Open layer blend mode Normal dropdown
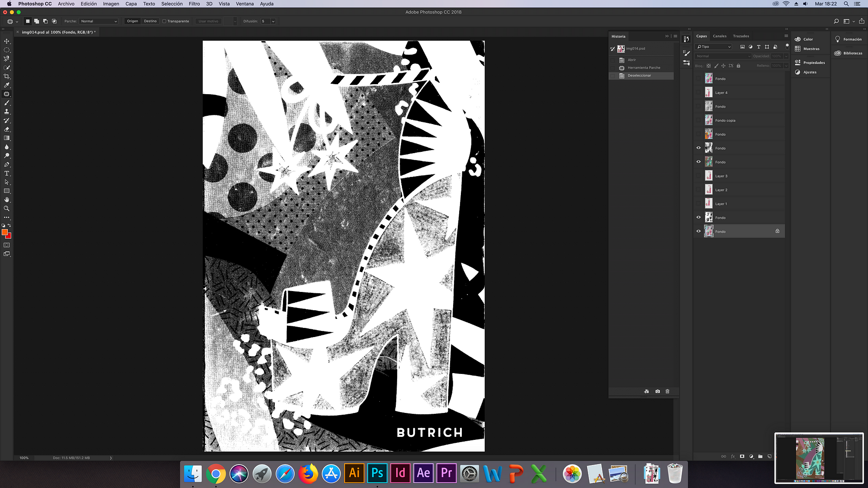The width and height of the screenshot is (868, 488). coord(723,56)
